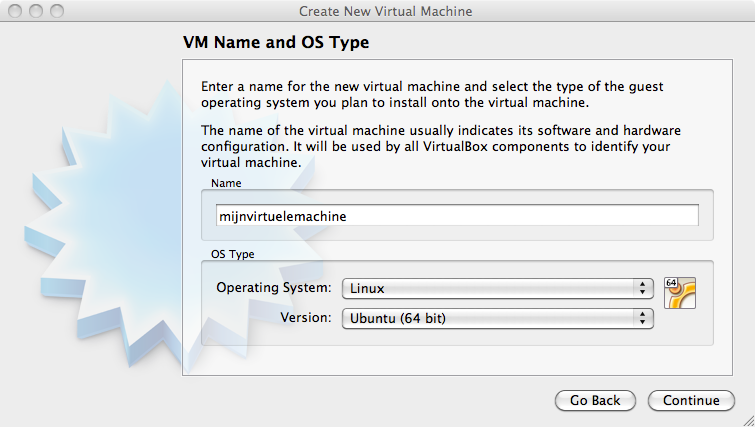Open the Operating System dropdown

click(x=497, y=288)
